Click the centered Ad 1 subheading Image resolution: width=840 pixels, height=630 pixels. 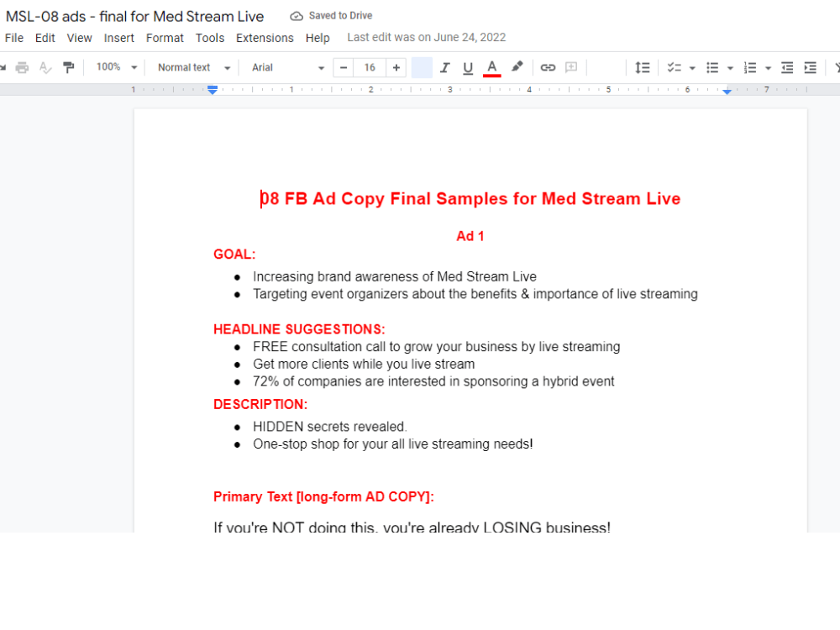(470, 236)
